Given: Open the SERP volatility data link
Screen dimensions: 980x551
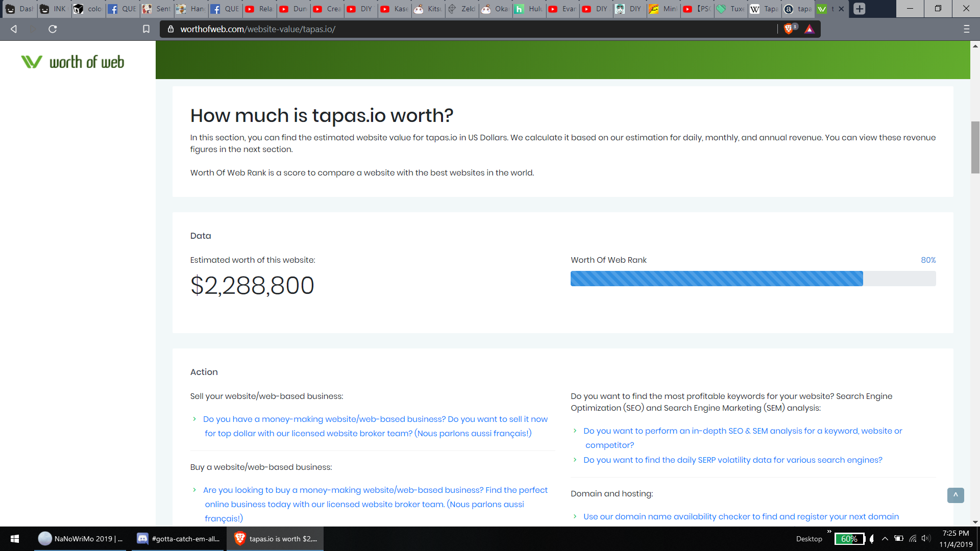Looking at the screenshot, I should pos(732,460).
